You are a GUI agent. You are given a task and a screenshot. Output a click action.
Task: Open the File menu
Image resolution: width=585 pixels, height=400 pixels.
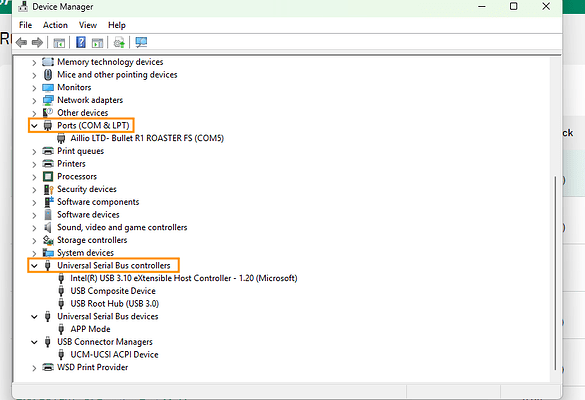pos(25,25)
